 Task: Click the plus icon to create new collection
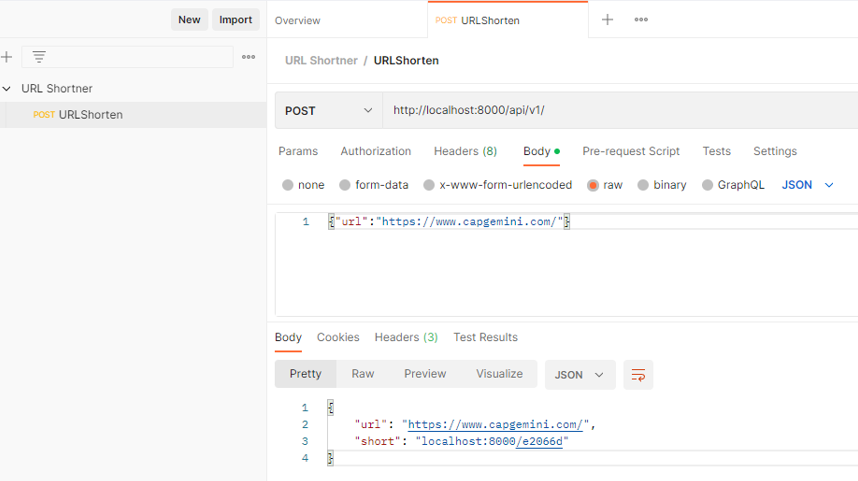(x=7, y=57)
